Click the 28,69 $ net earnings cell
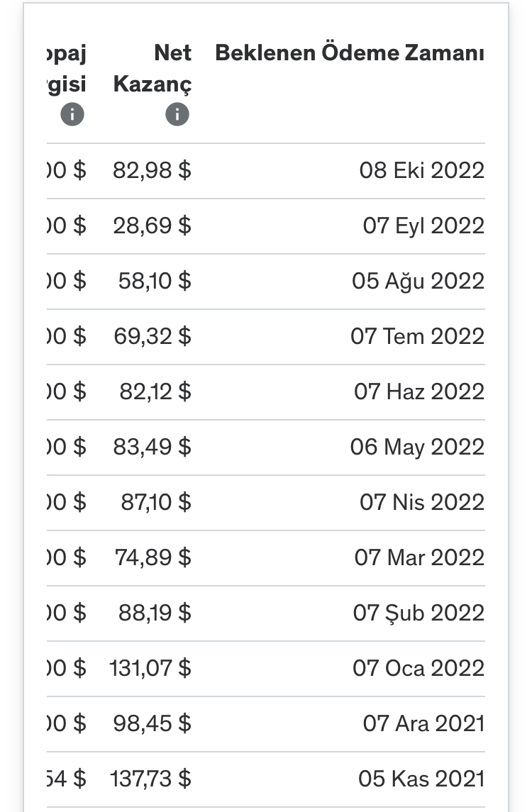 pos(153,226)
